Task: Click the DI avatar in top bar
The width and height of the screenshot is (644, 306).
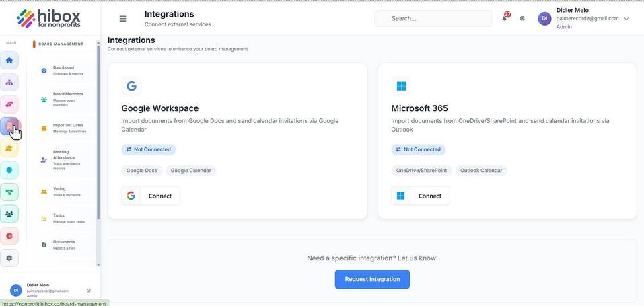Action: pyautogui.click(x=544, y=18)
